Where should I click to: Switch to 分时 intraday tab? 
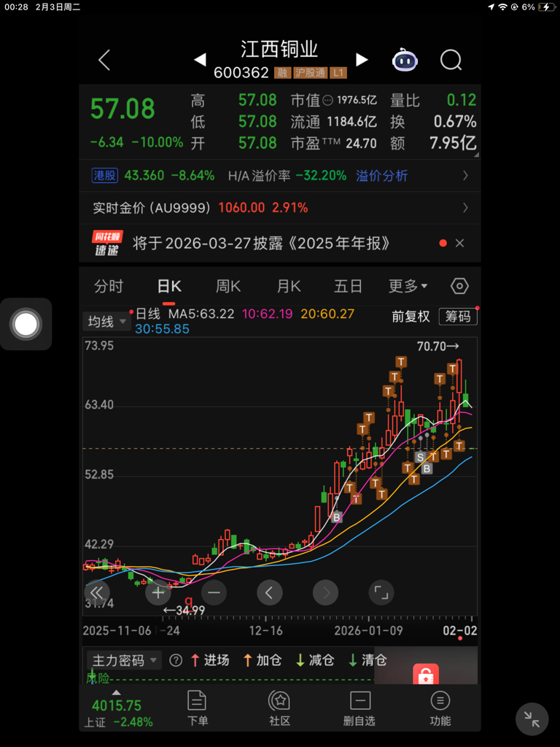click(x=109, y=286)
